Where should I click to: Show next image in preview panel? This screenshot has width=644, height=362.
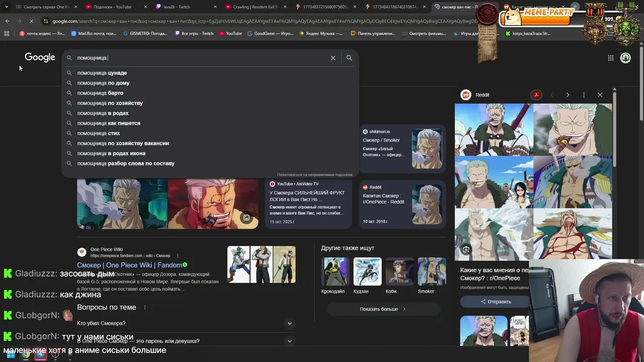click(x=568, y=95)
